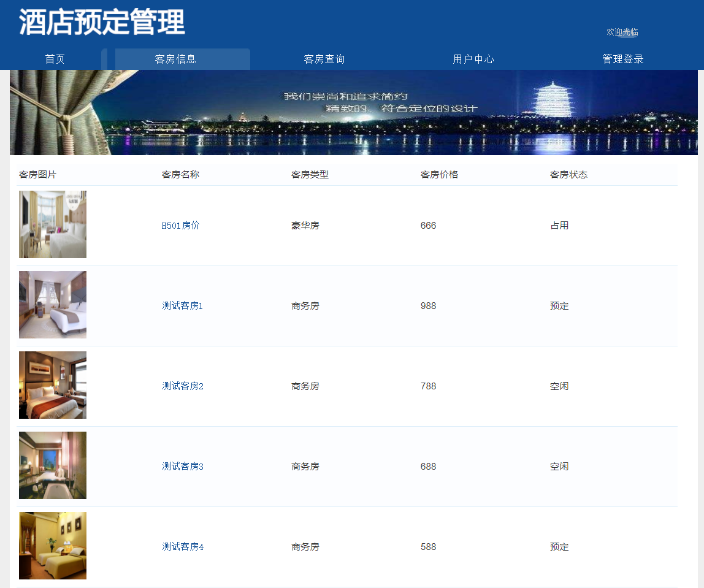The height and width of the screenshot is (588, 704).
Task: Select the 占用 status cell
Action: pos(559,225)
